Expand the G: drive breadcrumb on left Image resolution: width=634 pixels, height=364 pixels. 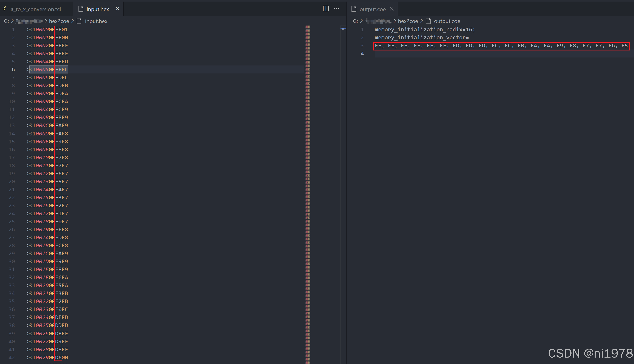[6, 21]
